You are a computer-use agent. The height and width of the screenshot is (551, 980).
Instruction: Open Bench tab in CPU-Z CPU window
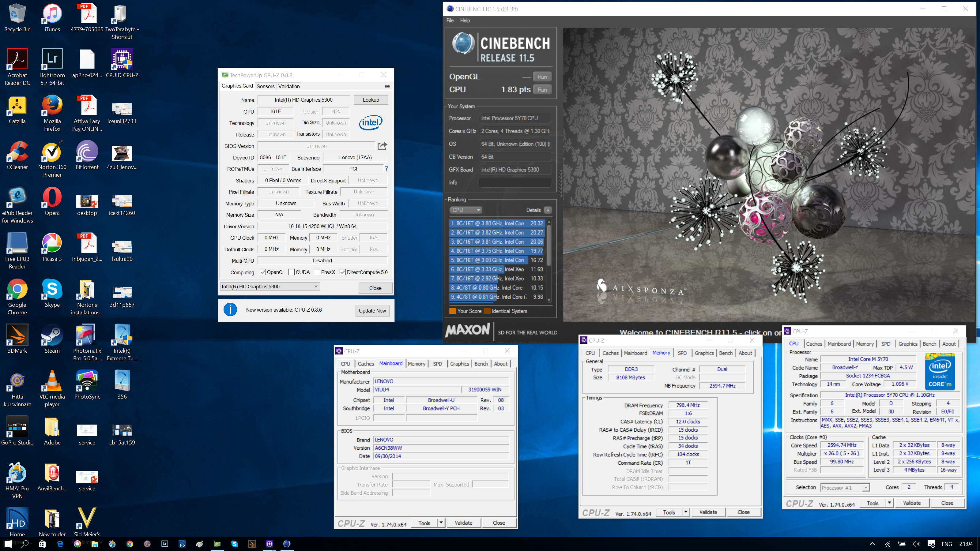pyautogui.click(x=929, y=344)
